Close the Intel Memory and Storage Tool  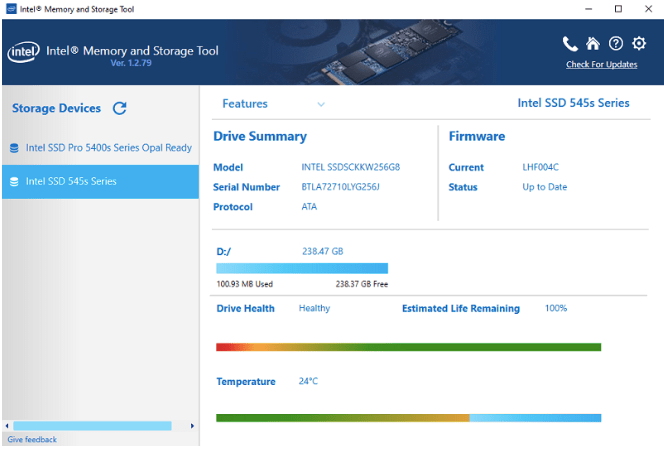click(x=648, y=9)
